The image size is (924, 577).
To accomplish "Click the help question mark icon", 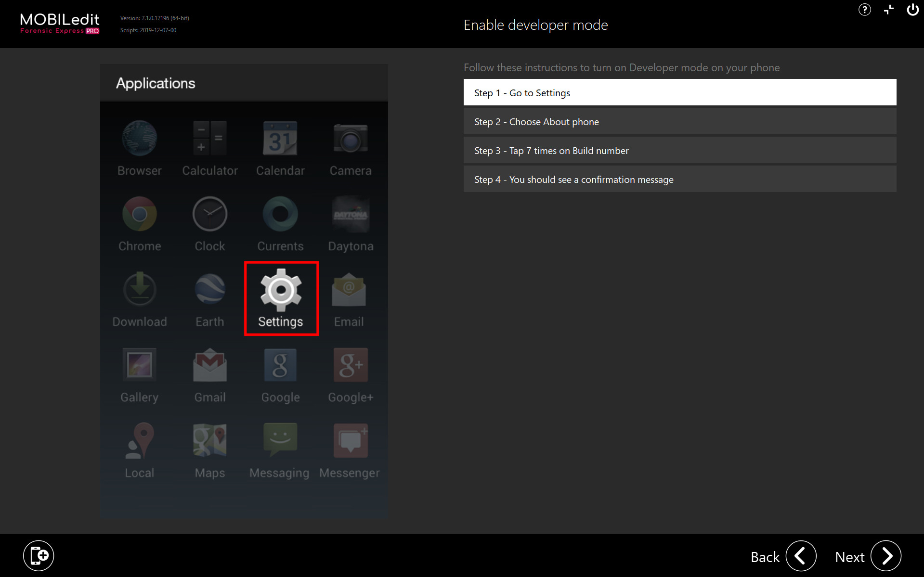I will pos(864,10).
